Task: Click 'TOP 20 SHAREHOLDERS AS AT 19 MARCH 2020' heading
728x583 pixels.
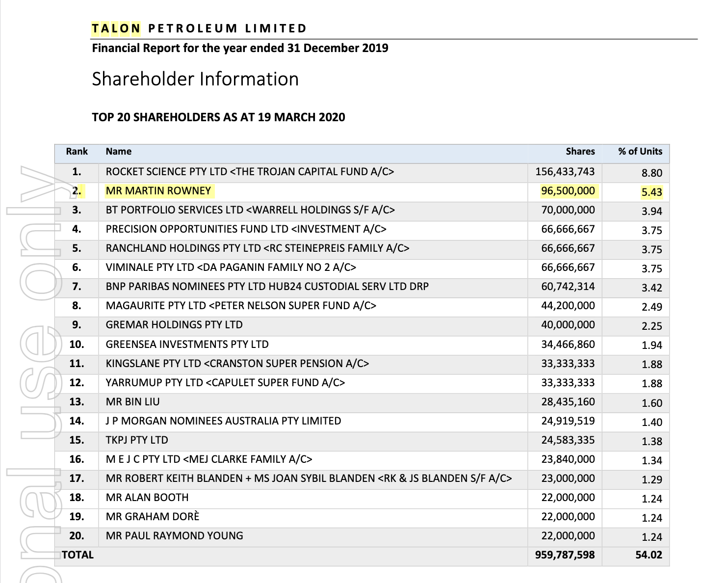Action: pyautogui.click(x=218, y=117)
